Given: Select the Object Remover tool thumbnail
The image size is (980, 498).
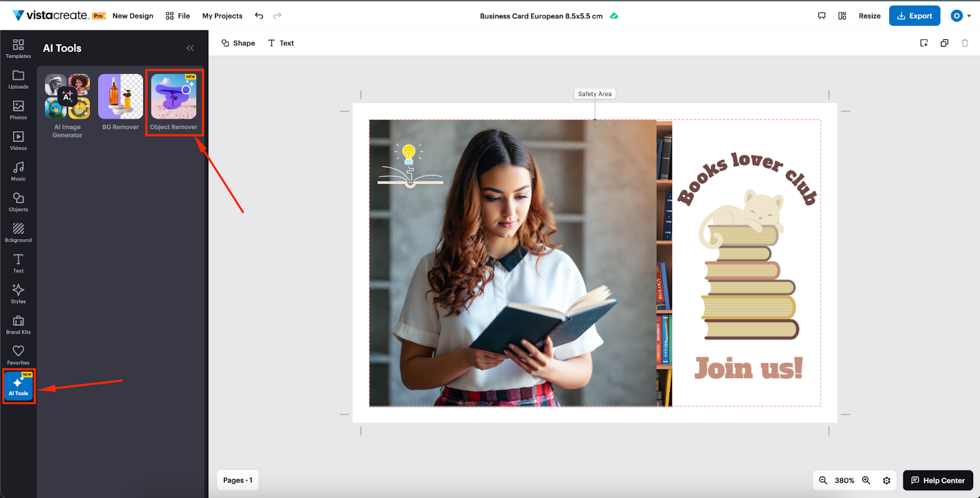Looking at the screenshot, I should click(x=174, y=97).
